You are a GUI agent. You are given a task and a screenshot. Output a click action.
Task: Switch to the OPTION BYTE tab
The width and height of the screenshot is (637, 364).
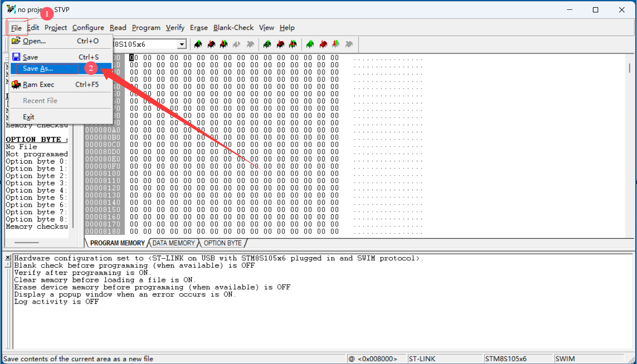(222, 243)
